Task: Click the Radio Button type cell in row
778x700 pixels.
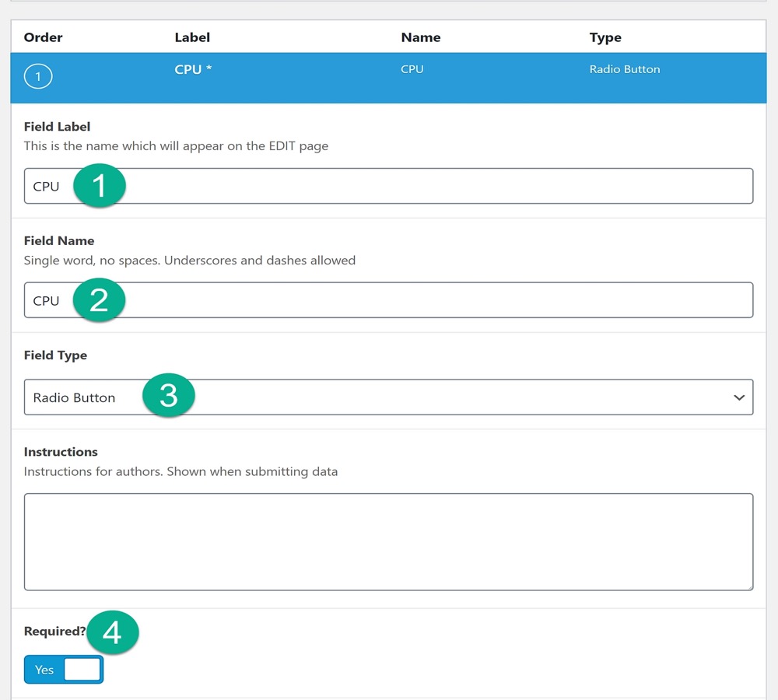Action: click(x=625, y=69)
